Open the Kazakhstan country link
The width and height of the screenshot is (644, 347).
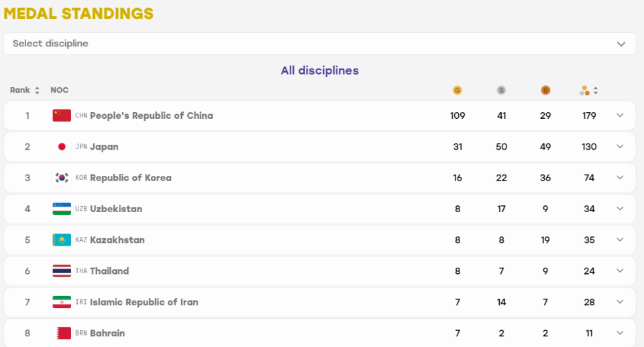coord(117,240)
